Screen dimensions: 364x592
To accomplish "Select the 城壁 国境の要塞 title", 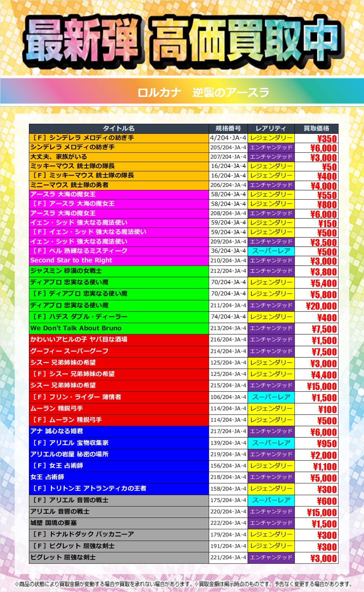I will click(53, 523).
